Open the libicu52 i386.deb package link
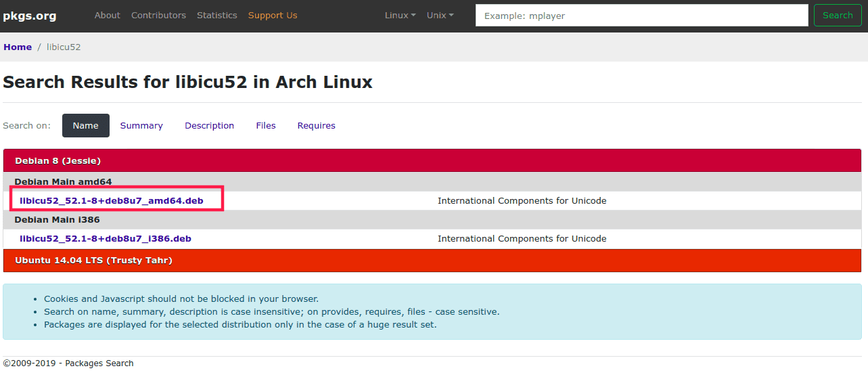Screen dimensions: 868x377 106,239
